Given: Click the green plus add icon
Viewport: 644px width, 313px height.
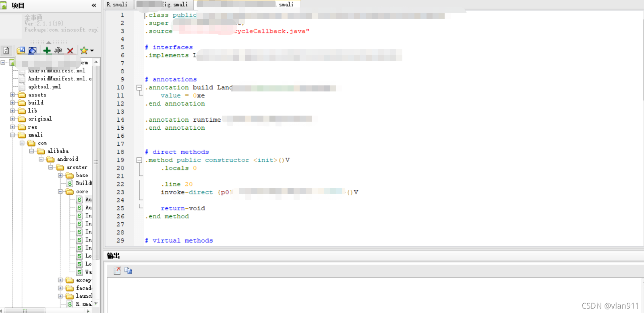Looking at the screenshot, I should click(47, 50).
